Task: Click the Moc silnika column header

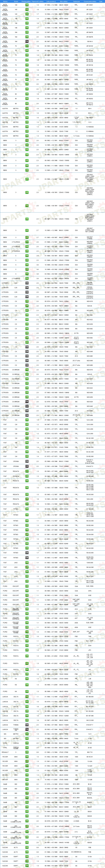Action: [x=64, y=1]
